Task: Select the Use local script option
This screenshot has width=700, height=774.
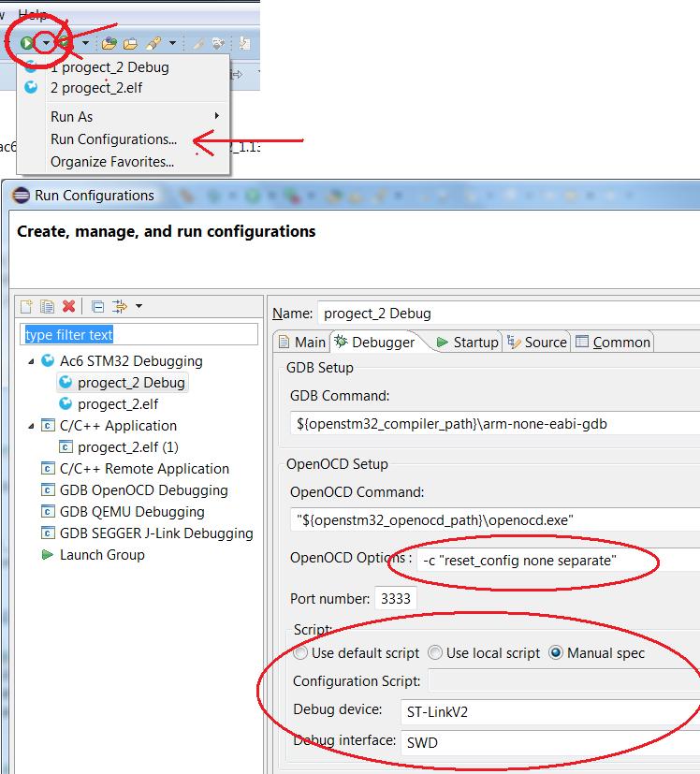Action: pyautogui.click(x=435, y=653)
